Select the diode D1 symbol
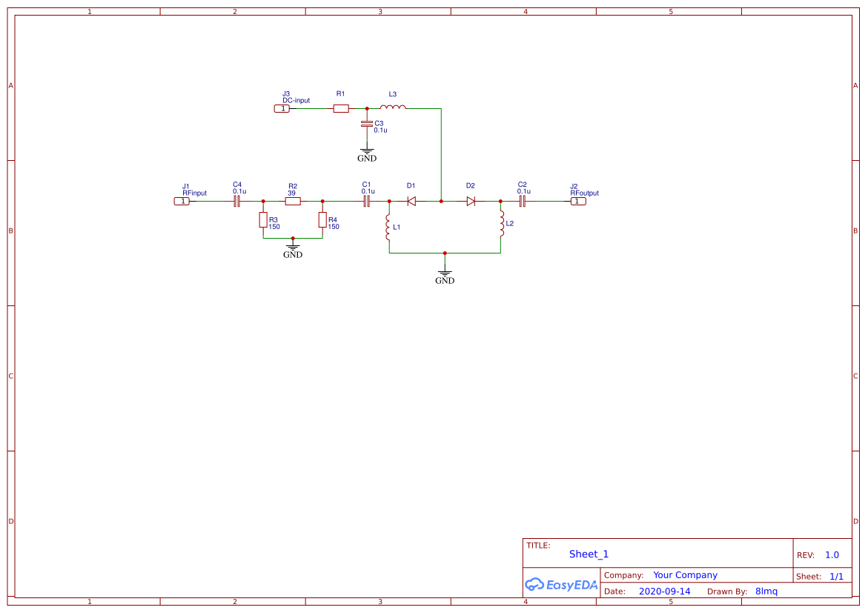 pos(411,200)
